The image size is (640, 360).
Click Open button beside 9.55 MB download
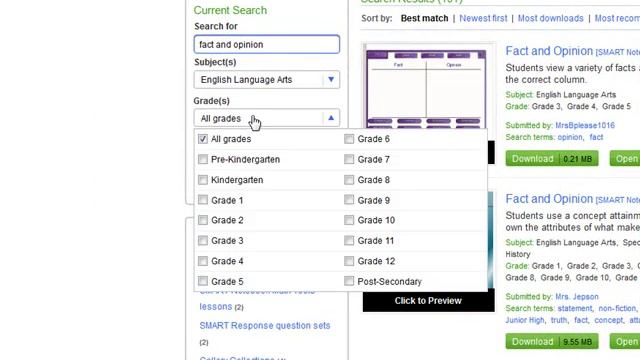pyautogui.click(x=625, y=341)
